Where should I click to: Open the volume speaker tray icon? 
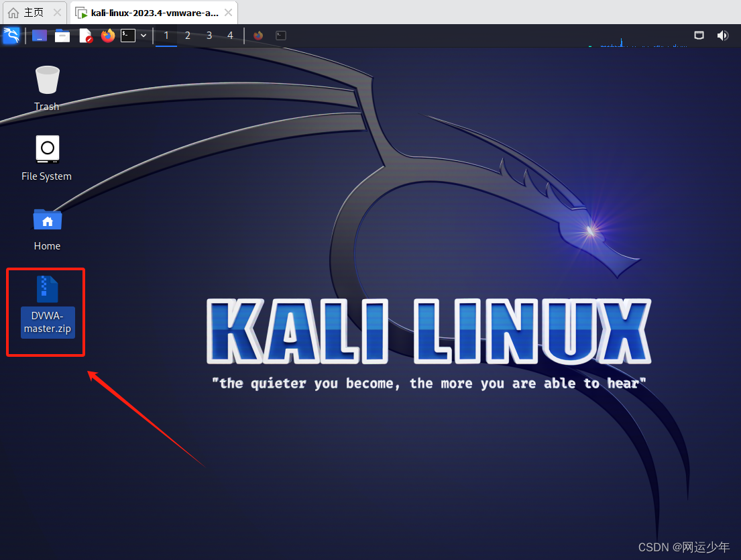[x=723, y=36]
